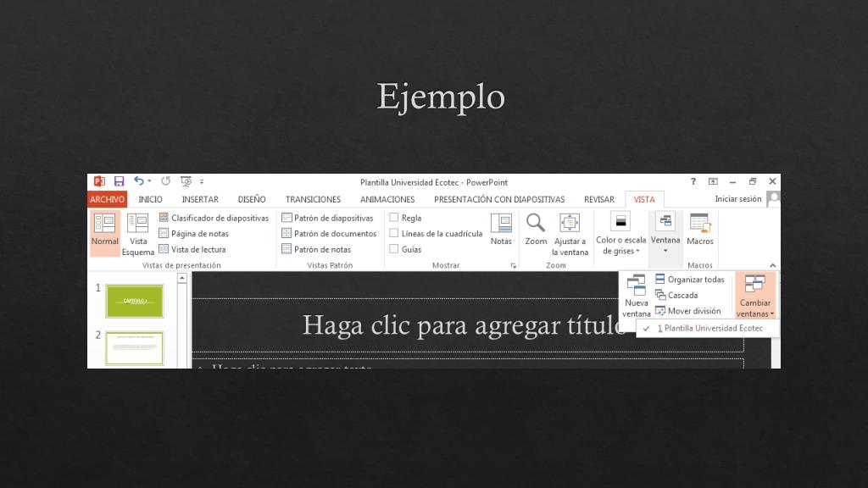This screenshot has height=488, width=868.
Task: Click slide panel scroll up arrow
Action: pyautogui.click(x=182, y=278)
